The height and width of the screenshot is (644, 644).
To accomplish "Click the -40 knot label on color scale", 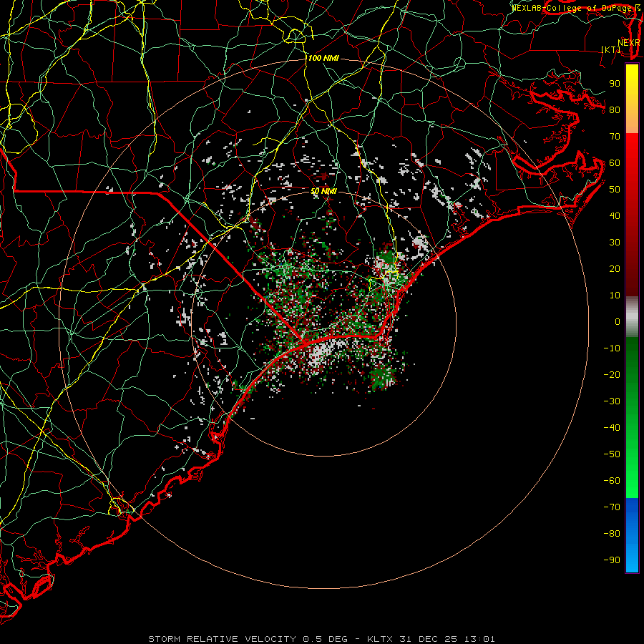I will coord(612,428).
